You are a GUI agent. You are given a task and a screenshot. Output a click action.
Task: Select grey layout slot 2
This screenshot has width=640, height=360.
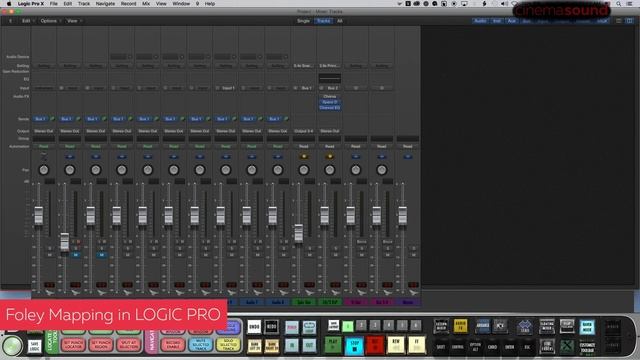(361, 325)
